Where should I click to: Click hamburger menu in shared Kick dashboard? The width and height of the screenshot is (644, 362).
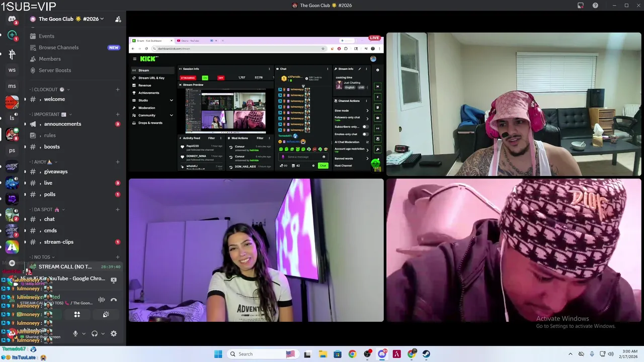tap(134, 59)
